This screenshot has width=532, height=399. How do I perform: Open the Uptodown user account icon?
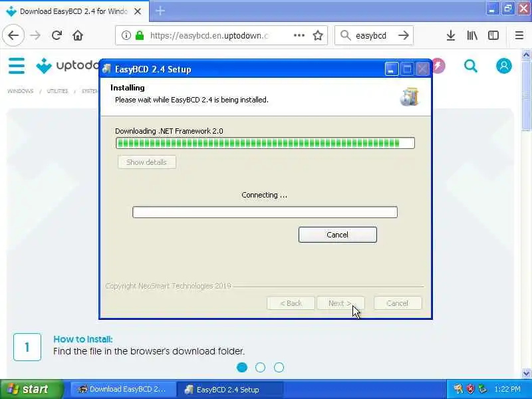(504, 66)
